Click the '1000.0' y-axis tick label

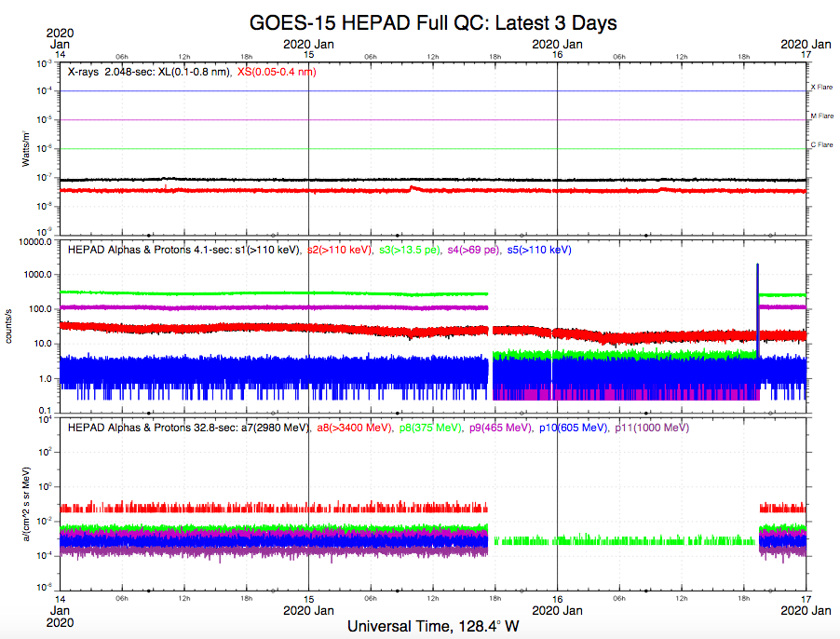(x=38, y=274)
